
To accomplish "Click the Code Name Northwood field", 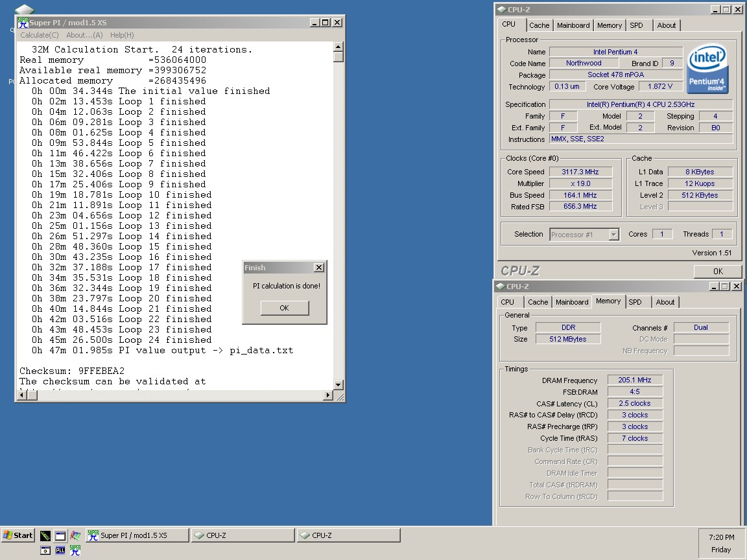I will pos(584,63).
